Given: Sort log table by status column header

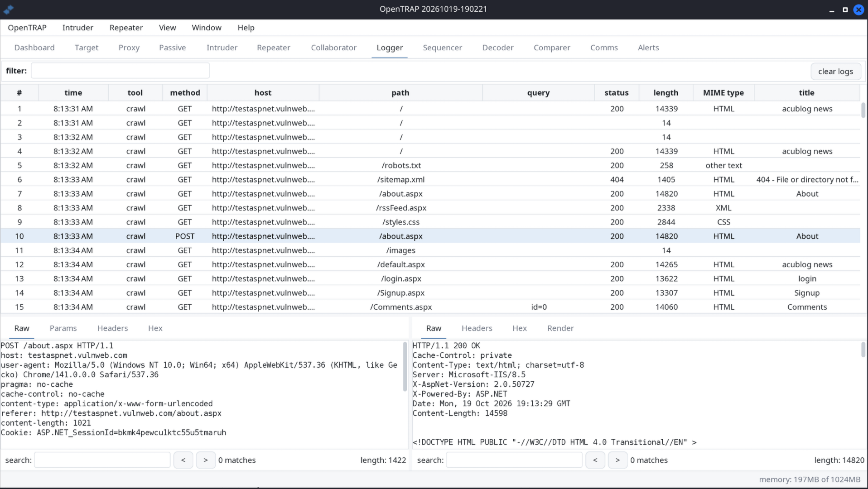Looking at the screenshot, I should tap(617, 93).
